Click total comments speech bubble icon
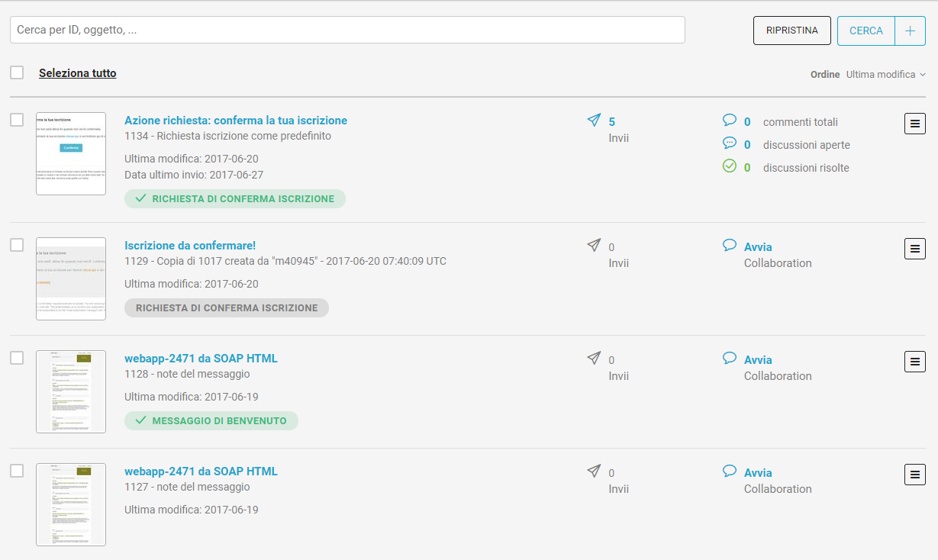The width and height of the screenshot is (938, 560). [730, 121]
